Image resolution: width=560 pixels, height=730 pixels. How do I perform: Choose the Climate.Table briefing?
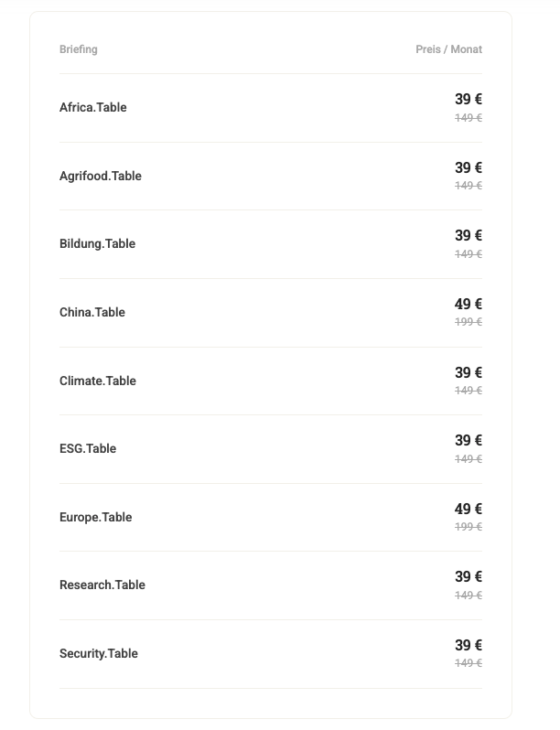point(271,381)
